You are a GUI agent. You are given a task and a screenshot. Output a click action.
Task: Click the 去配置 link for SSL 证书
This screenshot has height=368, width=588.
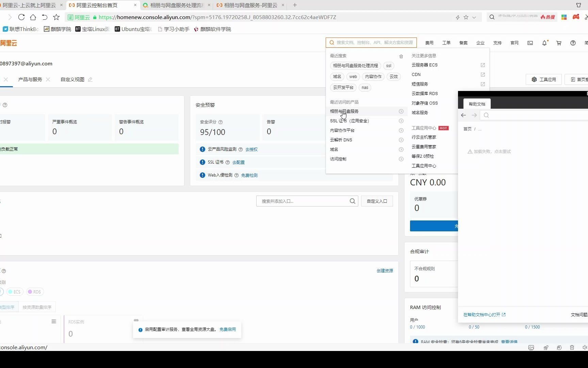[239, 162]
